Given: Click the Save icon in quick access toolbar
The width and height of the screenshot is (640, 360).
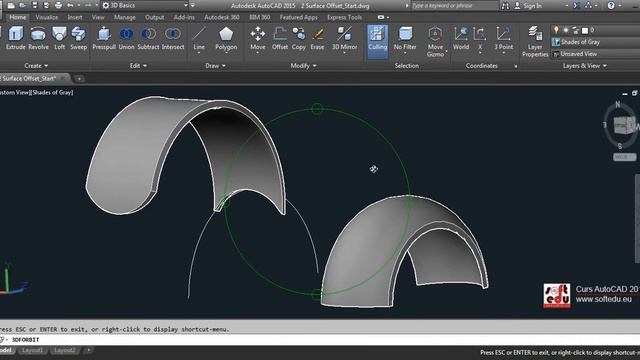Looking at the screenshot, I should [35, 5].
